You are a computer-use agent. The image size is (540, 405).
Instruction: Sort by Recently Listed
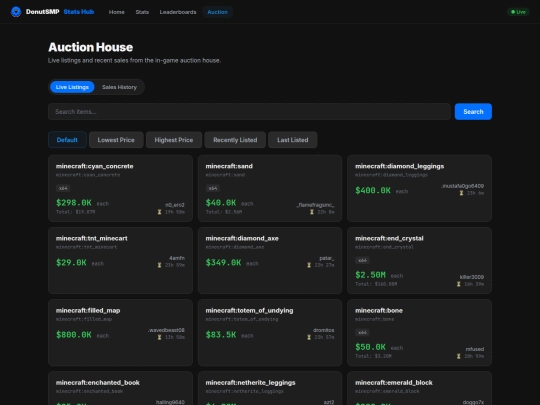click(x=235, y=140)
